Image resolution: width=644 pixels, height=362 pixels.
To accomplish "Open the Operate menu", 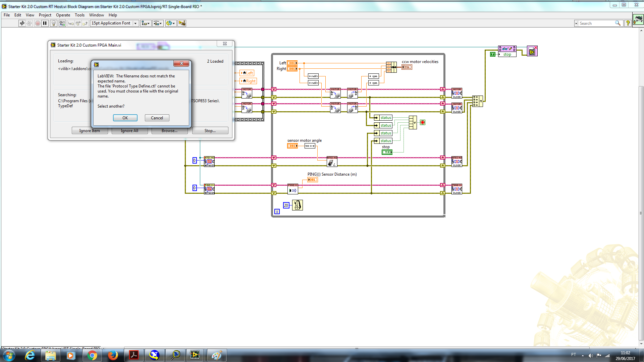I will pos(63,15).
